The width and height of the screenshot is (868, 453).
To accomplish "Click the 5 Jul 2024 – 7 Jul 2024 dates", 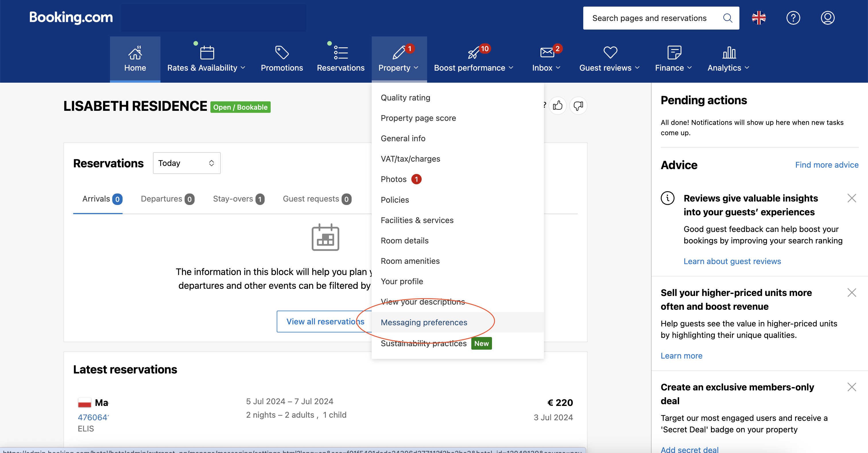I will (x=289, y=401).
